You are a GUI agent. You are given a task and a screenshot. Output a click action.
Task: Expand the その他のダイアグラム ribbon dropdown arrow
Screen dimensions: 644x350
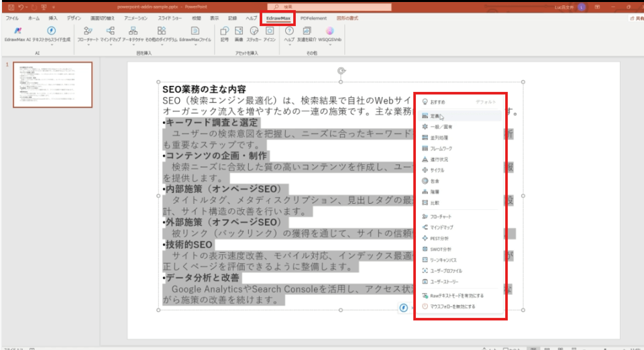point(162,45)
